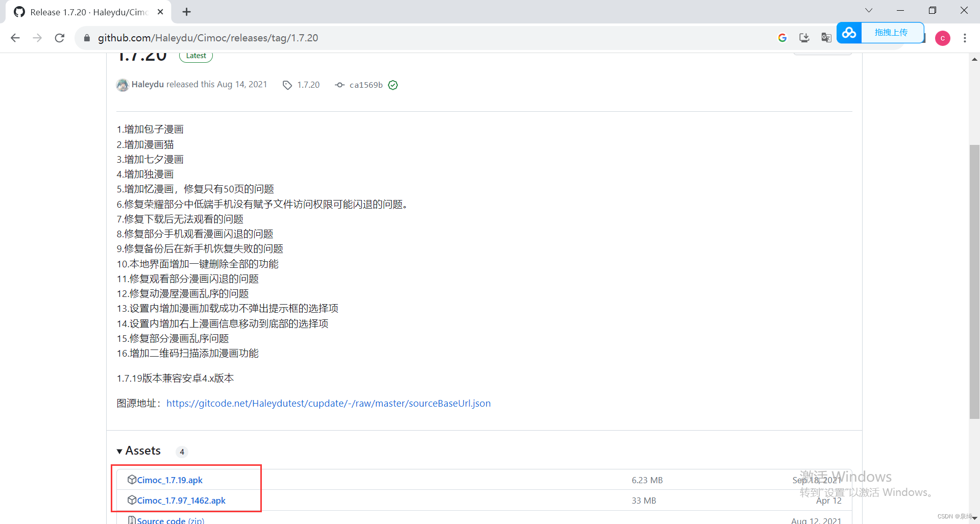Click the released date Aug 14, 2021
The image size is (980, 524).
(x=242, y=85)
